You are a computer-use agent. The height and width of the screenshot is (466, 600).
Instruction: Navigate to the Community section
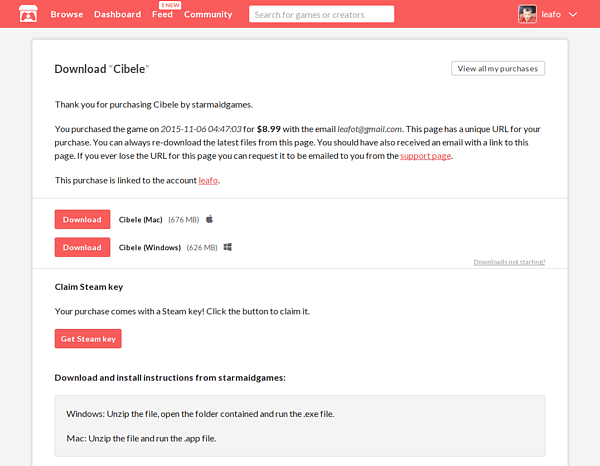click(x=208, y=15)
